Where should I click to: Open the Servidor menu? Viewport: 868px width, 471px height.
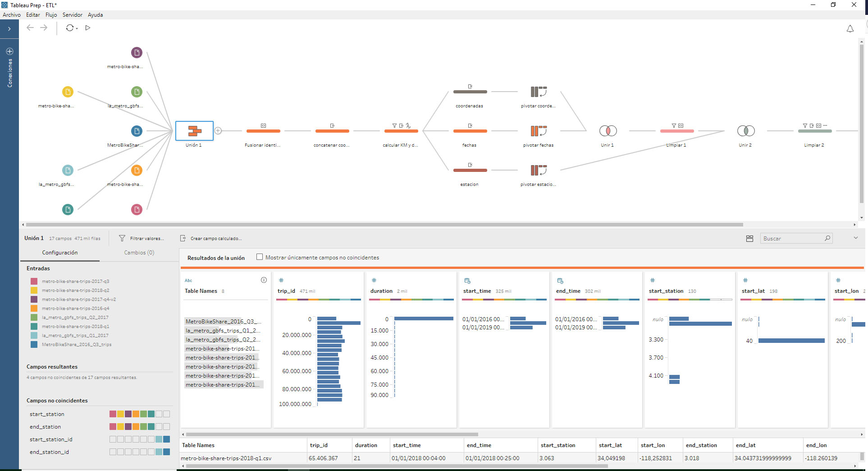click(x=73, y=15)
